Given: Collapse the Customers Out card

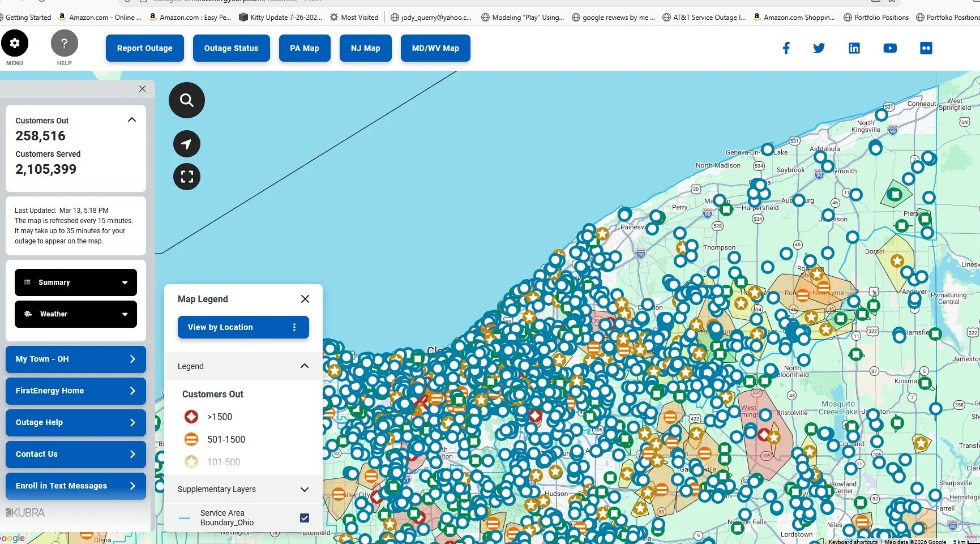Looking at the screenshot, I should [x=132, y=120].
